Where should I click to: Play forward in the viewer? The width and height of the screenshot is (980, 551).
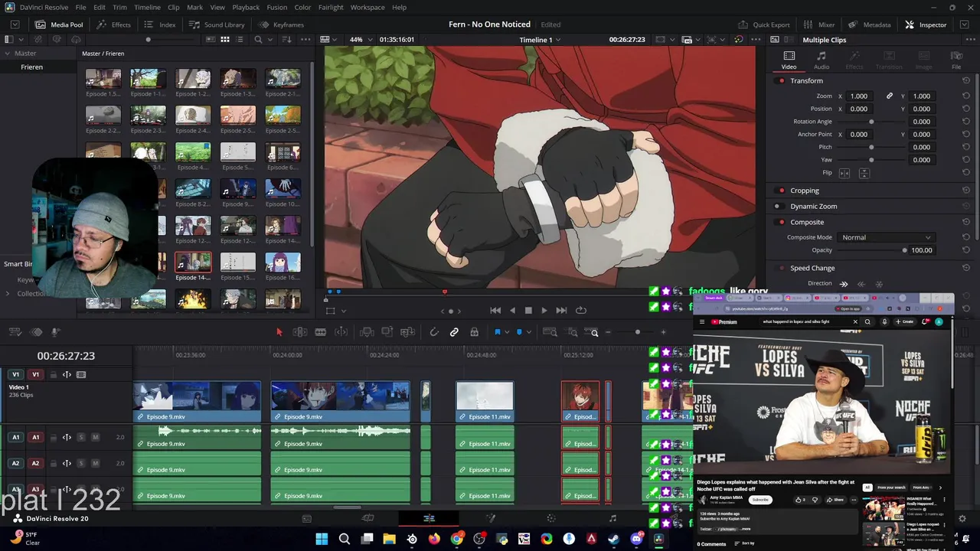[544, 311]
